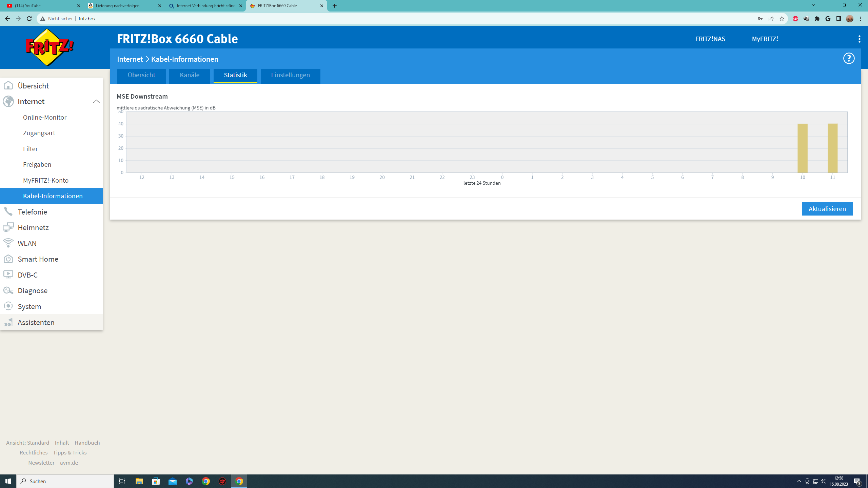Open Tipps & Tricks footer link

click(x=70, y=452)
